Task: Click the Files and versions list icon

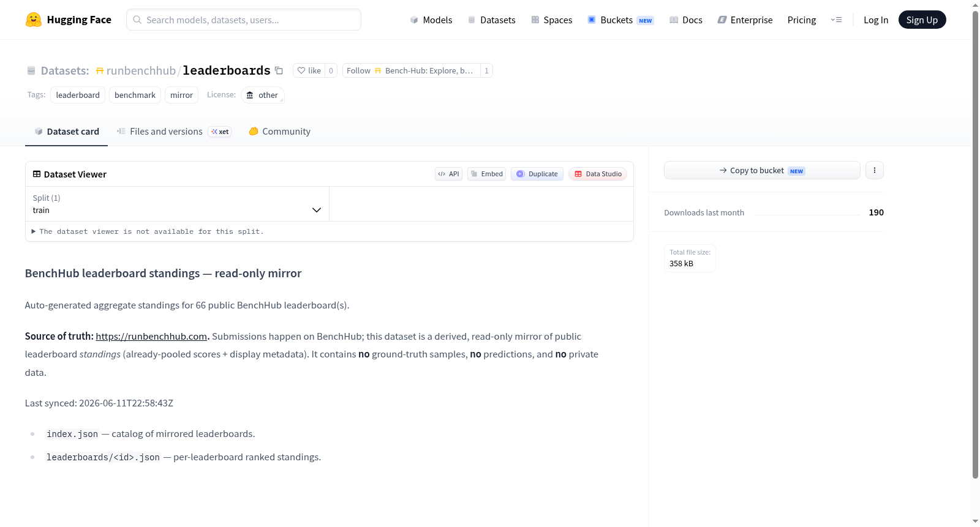Action: 121,131
